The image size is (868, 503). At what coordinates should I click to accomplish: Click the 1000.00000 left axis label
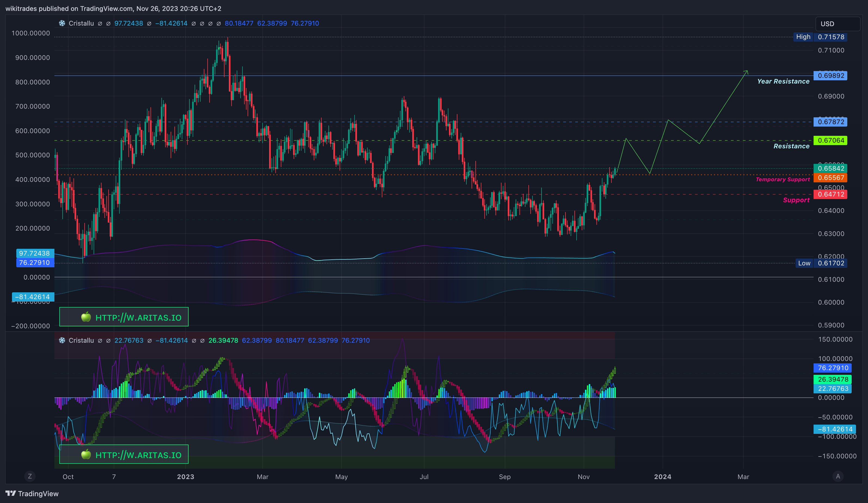click(31, 33)
